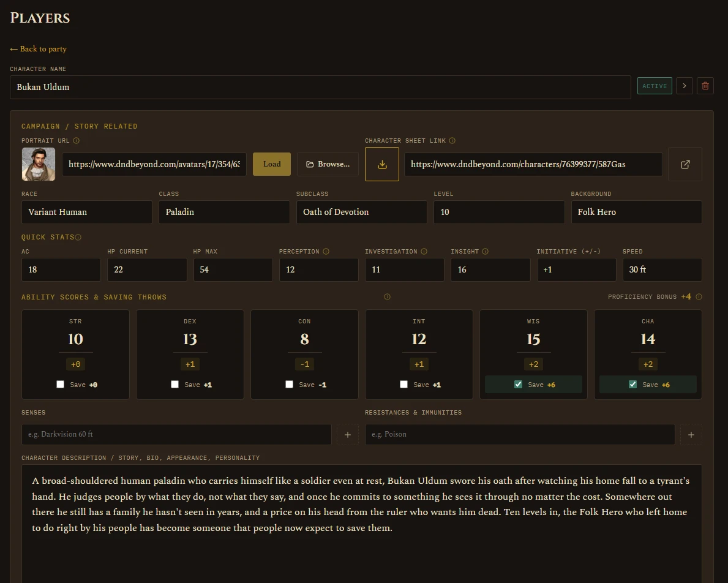Click the Character Sheet Link info icon
The width and height of the screenshot is (728, 583).
(x=452, y=141)
